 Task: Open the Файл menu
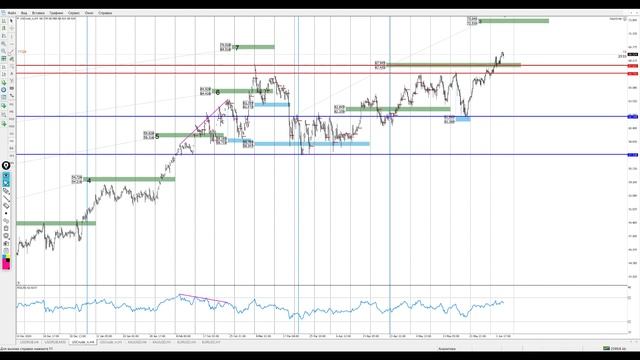point(12,13)
